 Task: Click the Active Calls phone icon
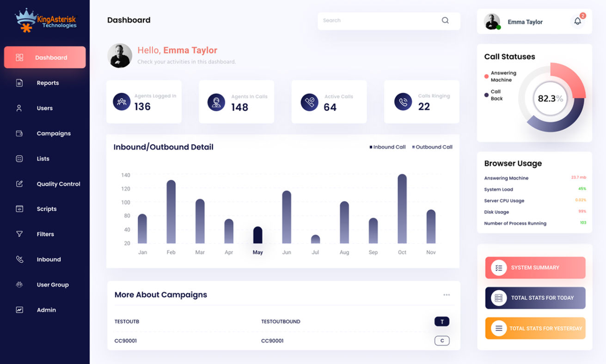[x=309, y=102]
